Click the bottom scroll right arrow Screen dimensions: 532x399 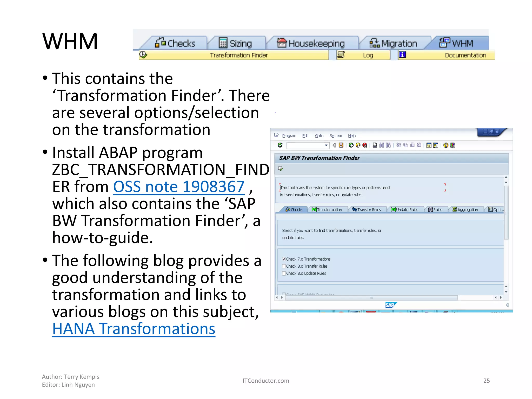501,297
